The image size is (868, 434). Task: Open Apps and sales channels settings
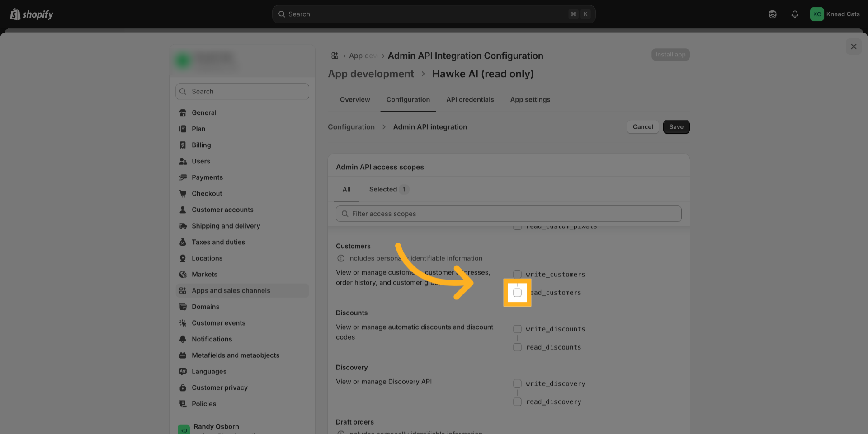pos(231,291)
